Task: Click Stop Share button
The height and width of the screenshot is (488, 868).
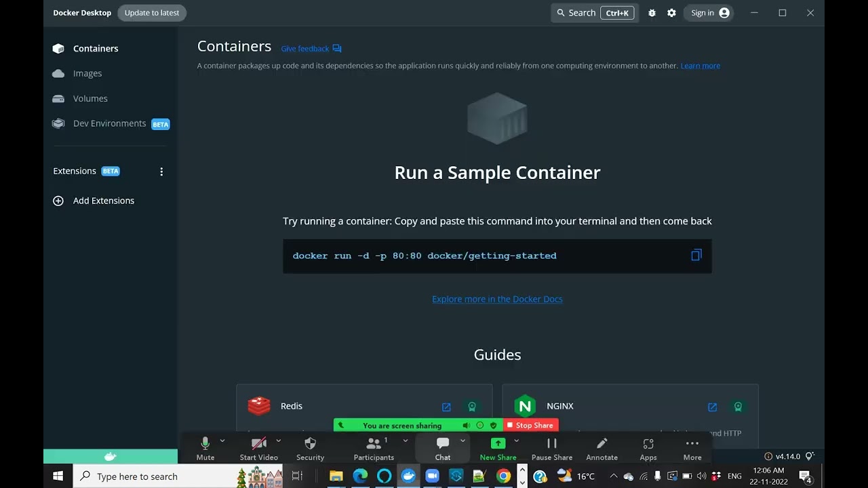Action: coord(532,426)
